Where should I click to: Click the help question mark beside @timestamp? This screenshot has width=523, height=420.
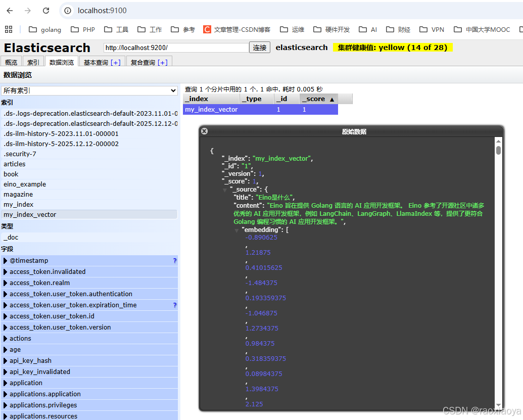tap(175, 260)
